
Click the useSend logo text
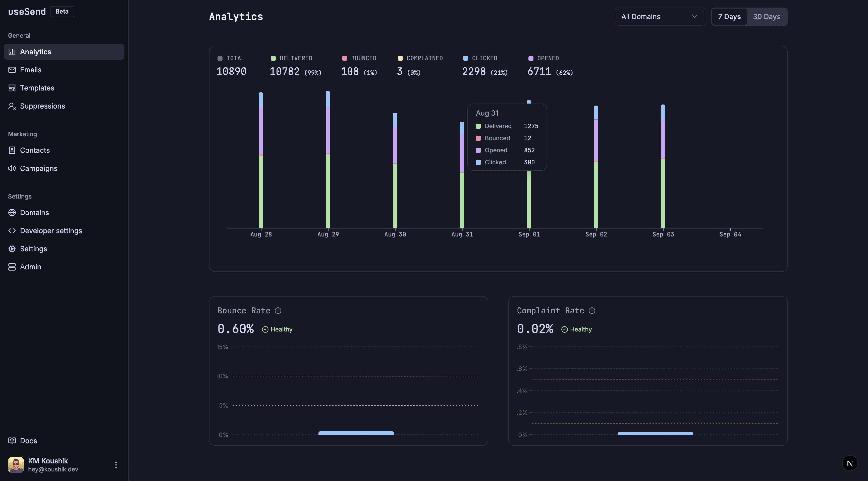click(x=27, y=12)
